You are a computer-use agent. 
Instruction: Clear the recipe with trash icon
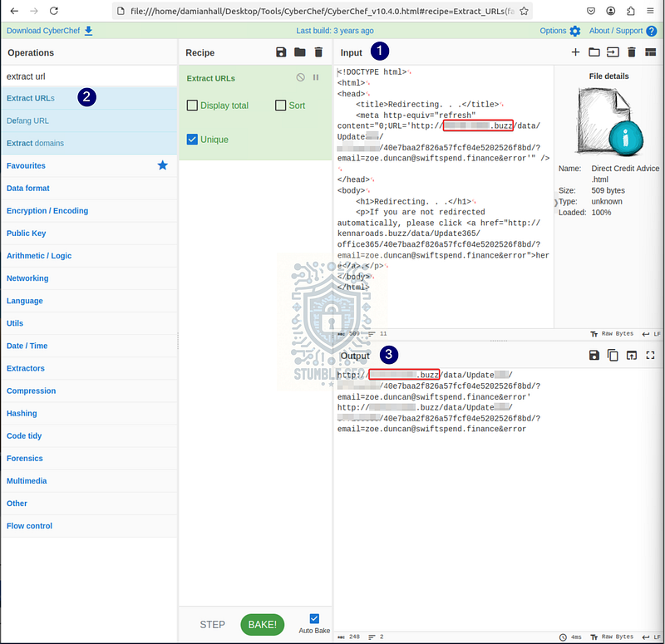point(318,52)
